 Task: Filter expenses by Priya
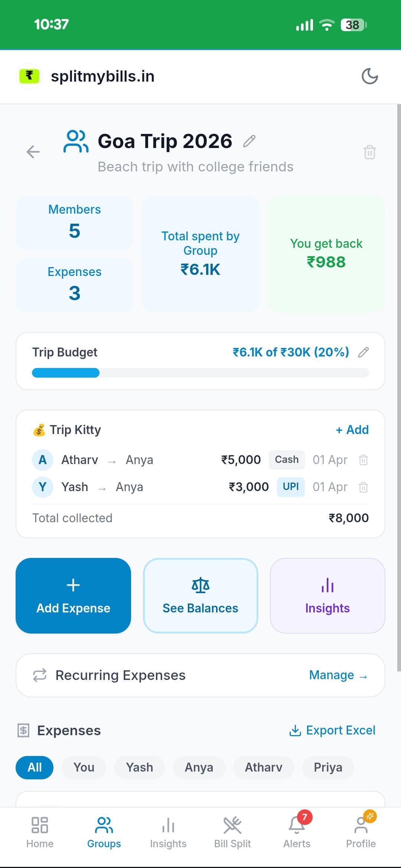[327, 767]
